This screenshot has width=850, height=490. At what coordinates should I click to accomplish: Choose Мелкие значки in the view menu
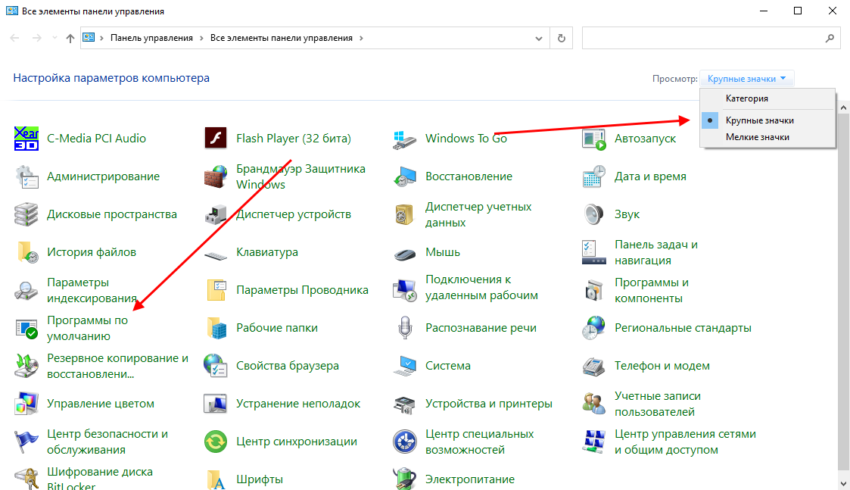757,137
